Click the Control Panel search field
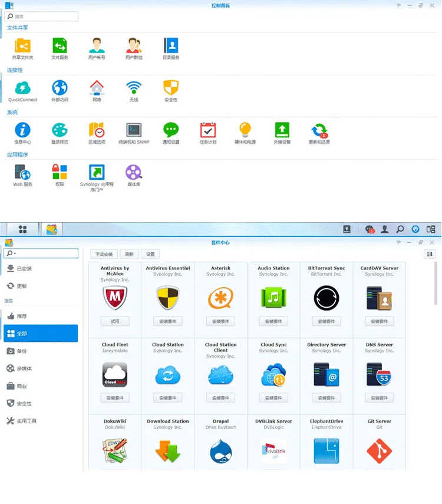This screenshot has width=442, height=504. pos(41,17)
